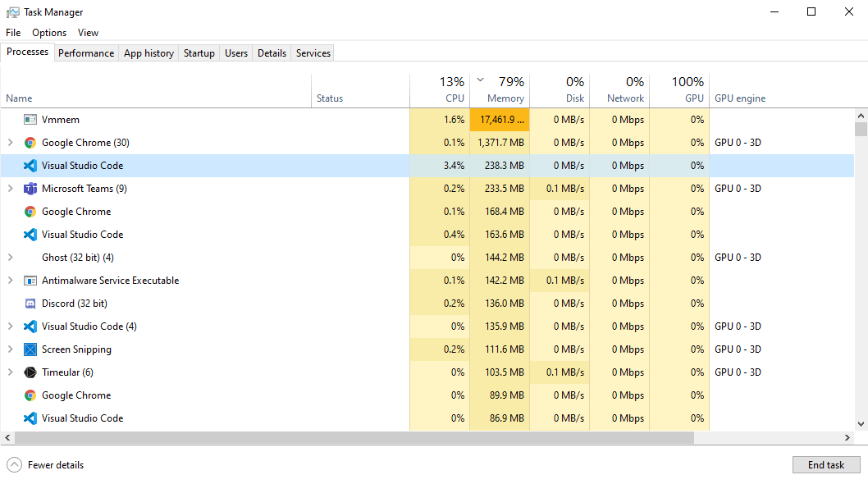
Task: Expand the Ghost (32 bit) (4) group
Action: pyautogui.click(x=10, y=257)
